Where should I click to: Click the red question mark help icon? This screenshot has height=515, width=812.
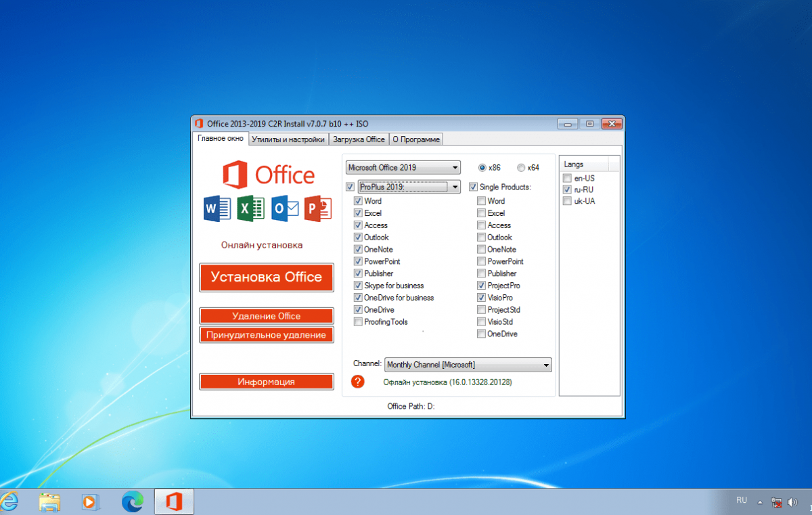point(358,382)
